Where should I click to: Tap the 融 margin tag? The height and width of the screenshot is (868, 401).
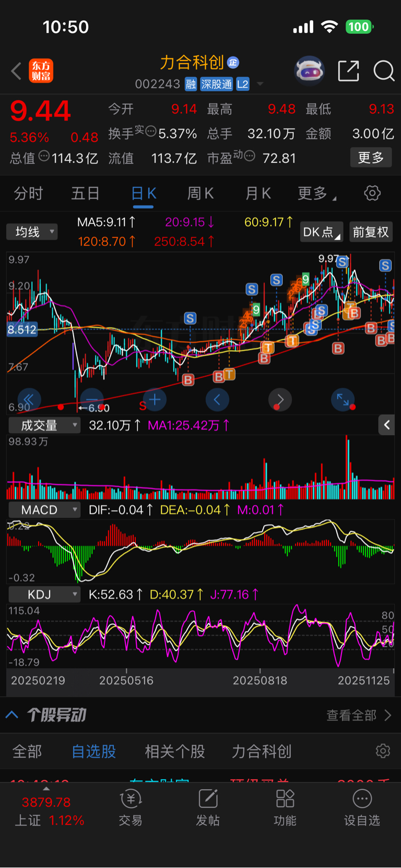191,84
